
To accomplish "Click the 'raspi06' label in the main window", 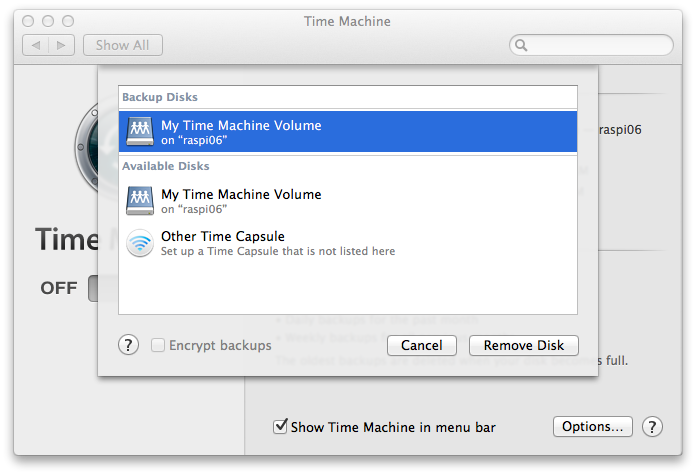I will [x=620, y=130].
